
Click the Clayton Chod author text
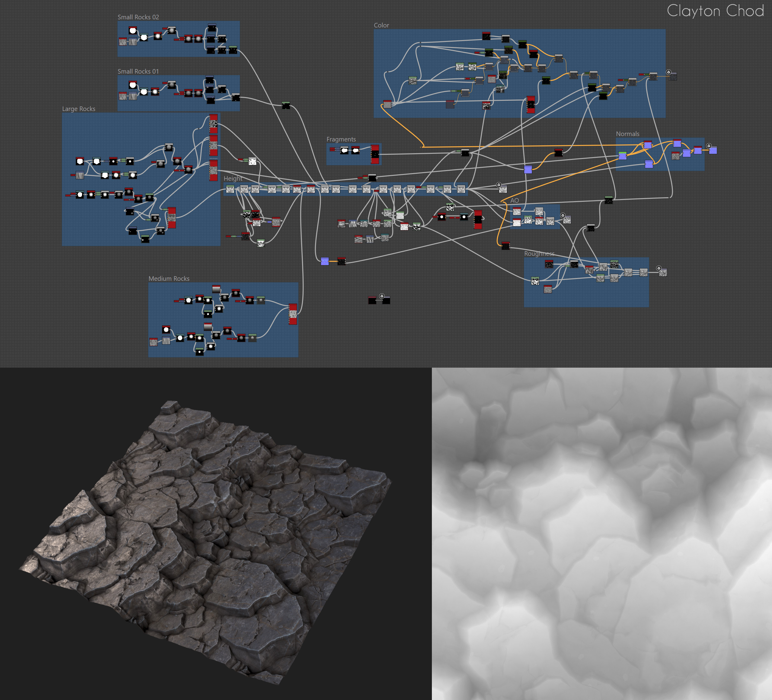click(715, 11)
